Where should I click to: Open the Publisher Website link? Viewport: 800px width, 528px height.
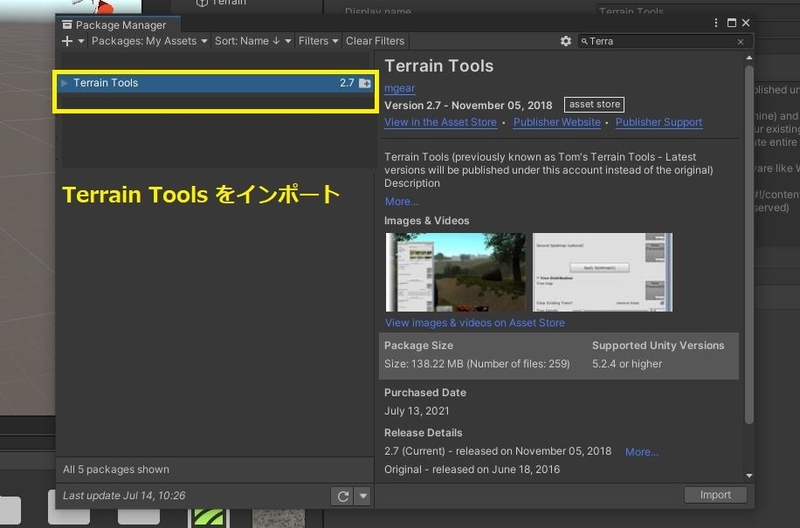(557, 122)
